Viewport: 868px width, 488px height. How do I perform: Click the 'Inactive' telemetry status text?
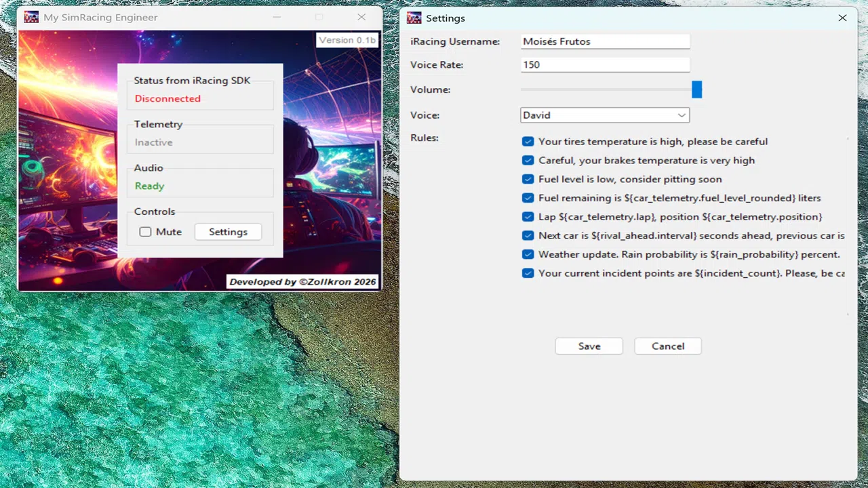[153, 142]
